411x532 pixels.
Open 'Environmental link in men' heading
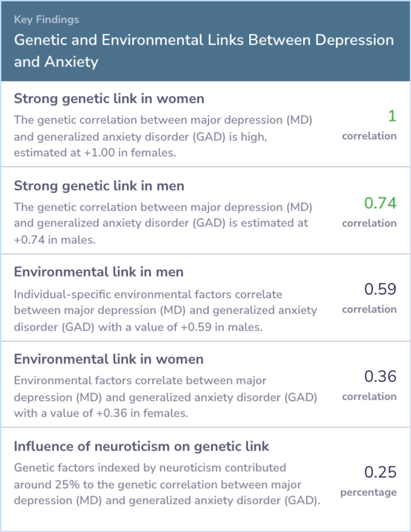(99, 272)
